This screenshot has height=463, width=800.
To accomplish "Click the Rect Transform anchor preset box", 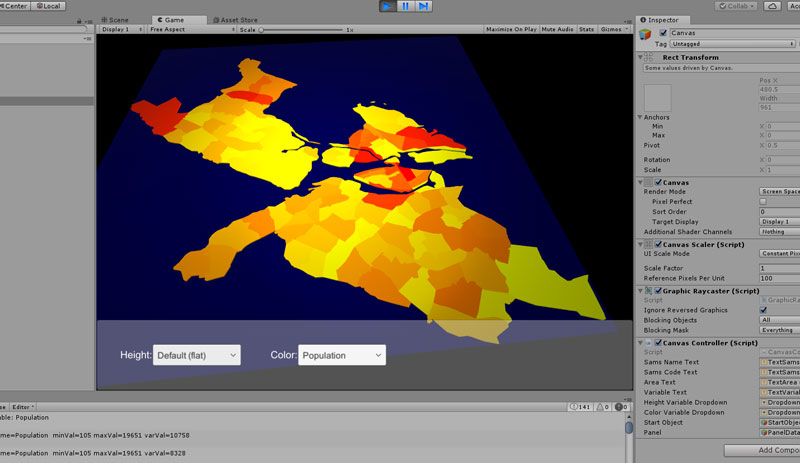I will pos(658,97).
